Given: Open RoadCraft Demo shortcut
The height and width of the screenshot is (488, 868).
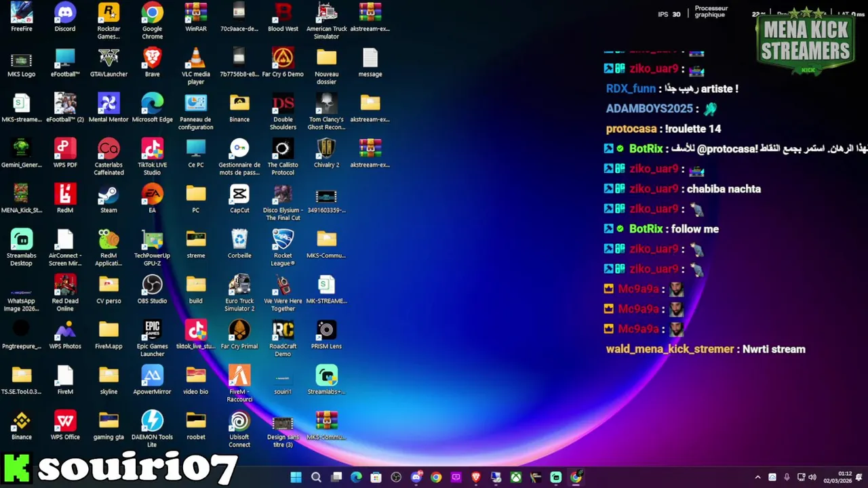Looking at the screenshot, I should [x=283, y=338].
